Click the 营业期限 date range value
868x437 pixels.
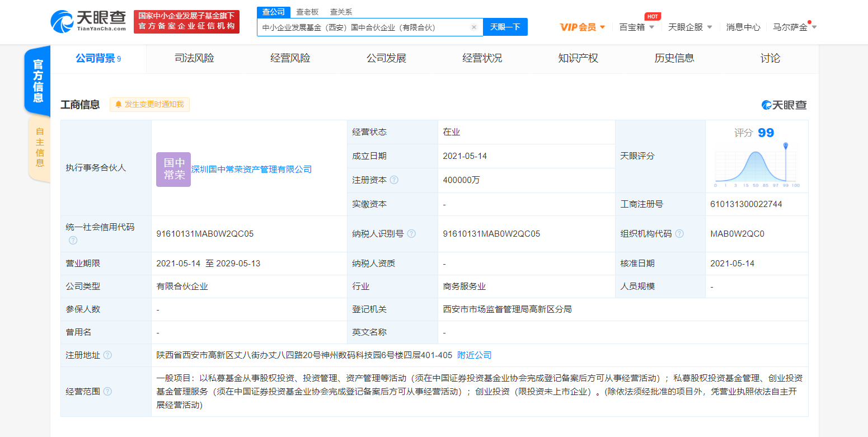click(x=208, y=264)
